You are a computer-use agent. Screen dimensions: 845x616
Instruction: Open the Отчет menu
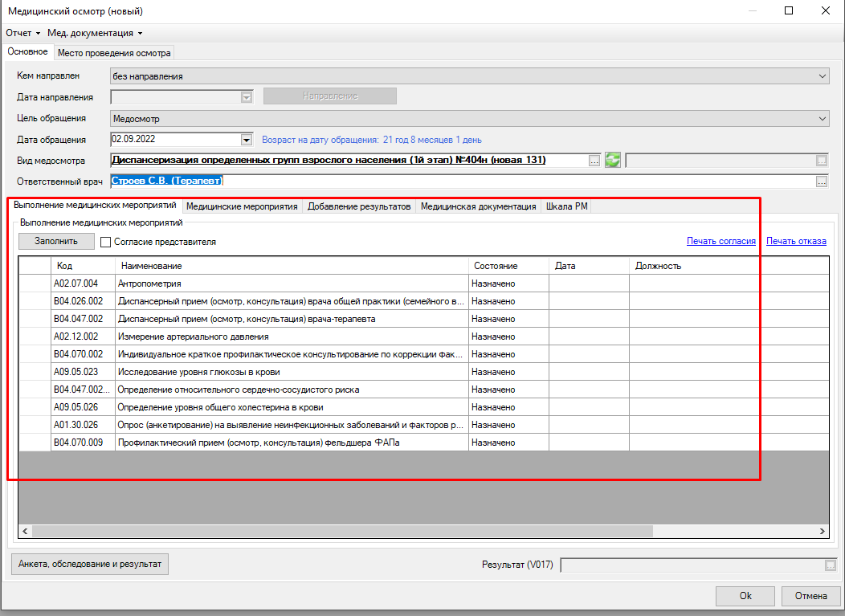pyautogui.click(x=23, y=33)
